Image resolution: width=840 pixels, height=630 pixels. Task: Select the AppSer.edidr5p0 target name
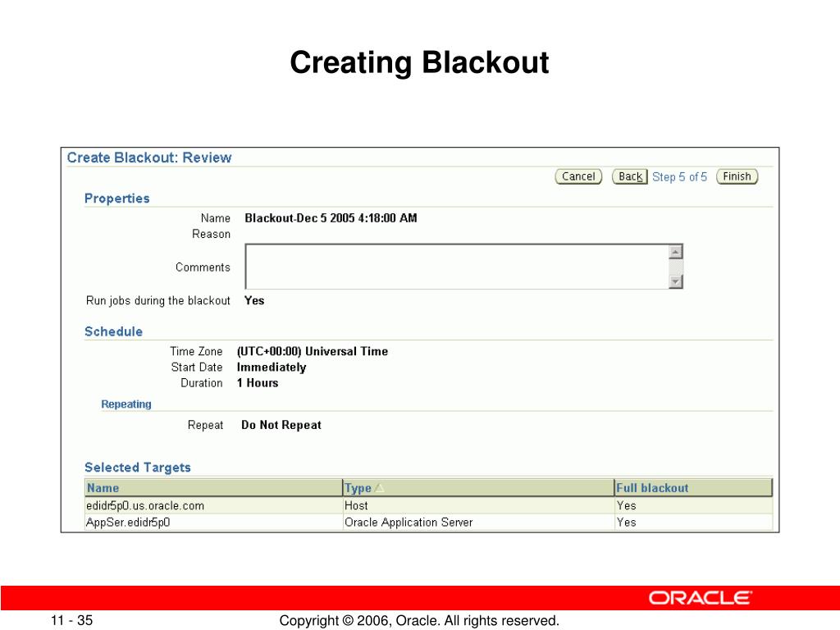[x=128, y=523]
